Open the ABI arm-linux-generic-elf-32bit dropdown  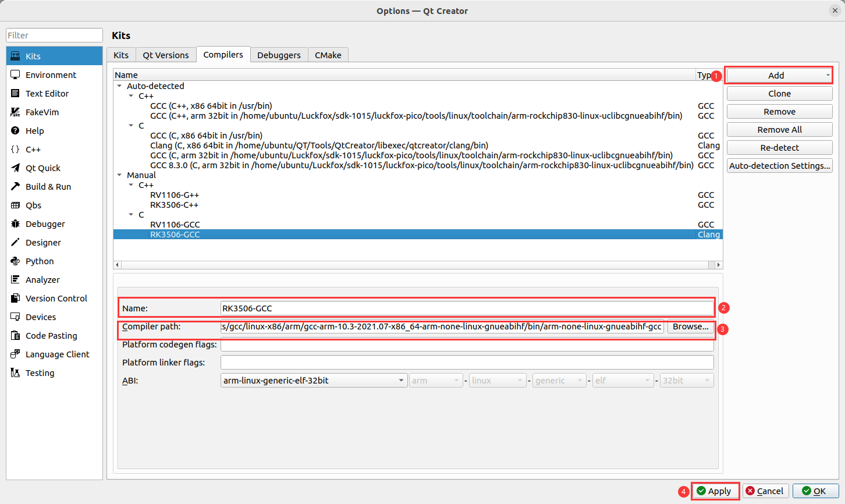point(314,381)
